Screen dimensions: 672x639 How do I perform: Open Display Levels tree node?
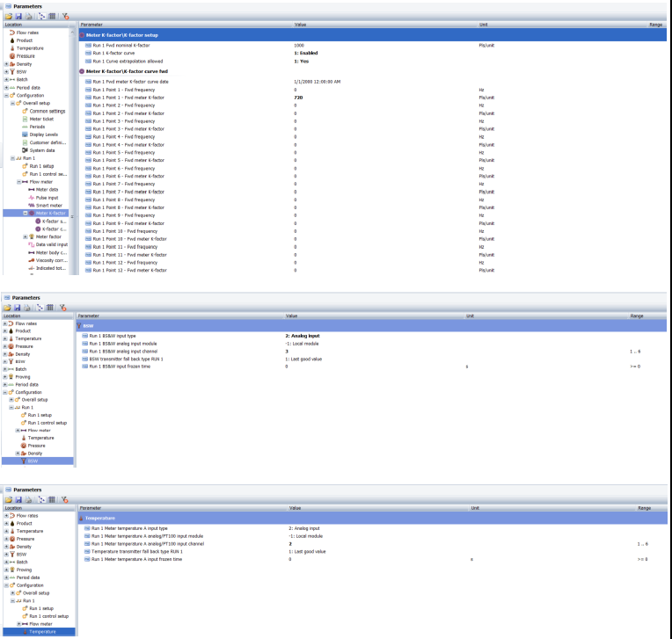[43, 134]
